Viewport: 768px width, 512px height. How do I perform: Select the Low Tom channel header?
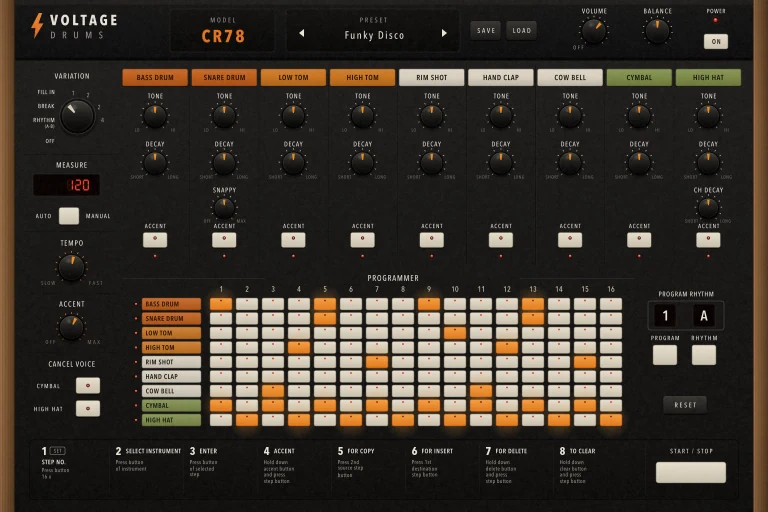(x=293, y=77)
